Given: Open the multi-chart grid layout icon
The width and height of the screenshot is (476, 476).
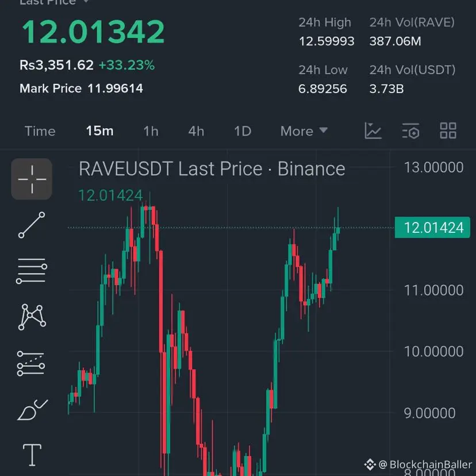Looking at the screenshot, I should 448,131.
